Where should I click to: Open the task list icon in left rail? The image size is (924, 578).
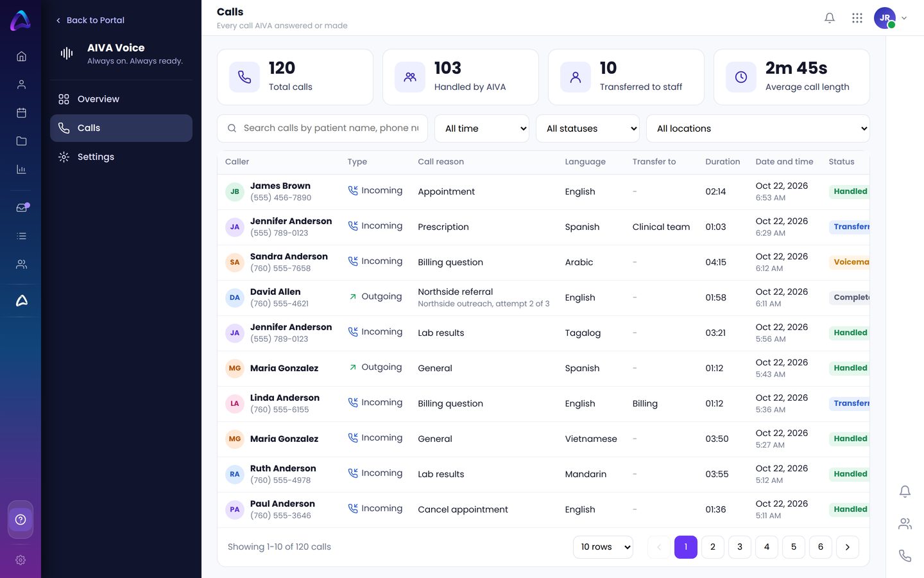(21, 236)
